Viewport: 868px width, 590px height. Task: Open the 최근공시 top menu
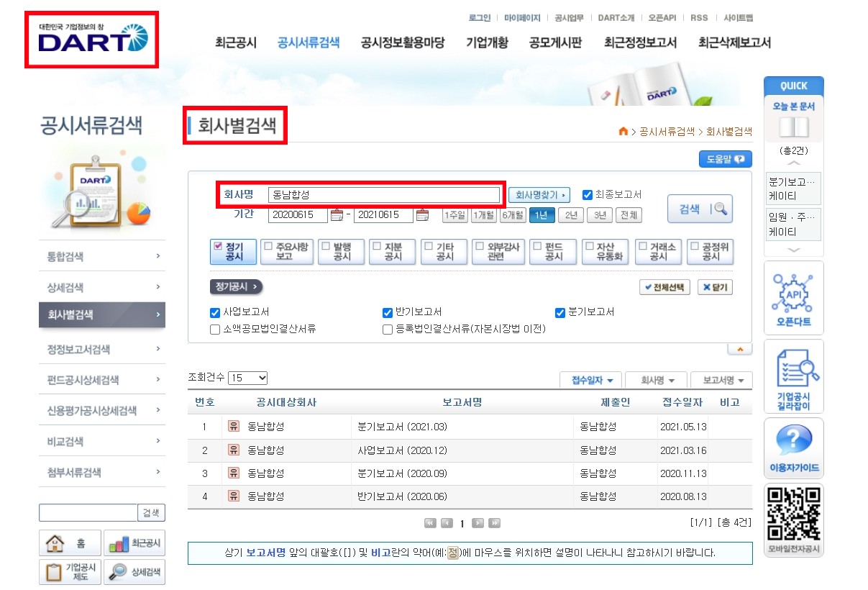236,42
